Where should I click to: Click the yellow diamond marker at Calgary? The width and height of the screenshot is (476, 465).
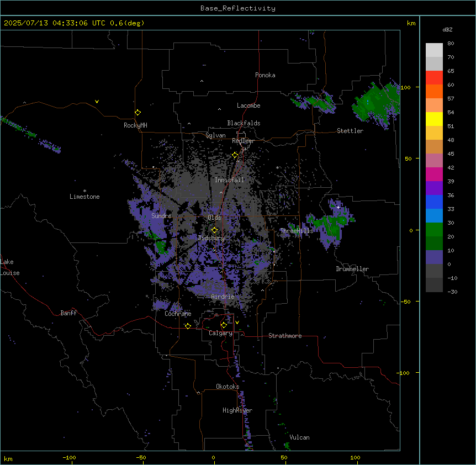224,325
